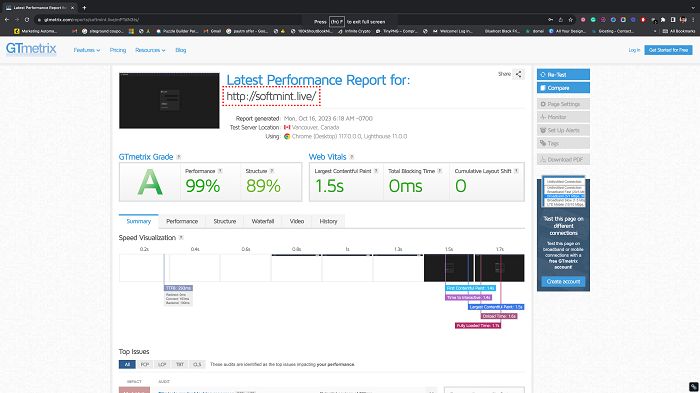Open the Video tab
Viewport: 700px width, 393px height.
296,222
